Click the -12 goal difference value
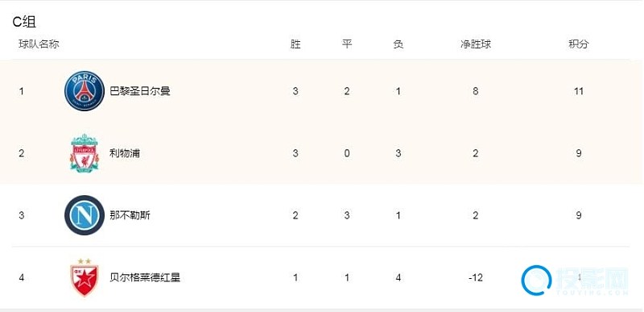 (476, 277)
